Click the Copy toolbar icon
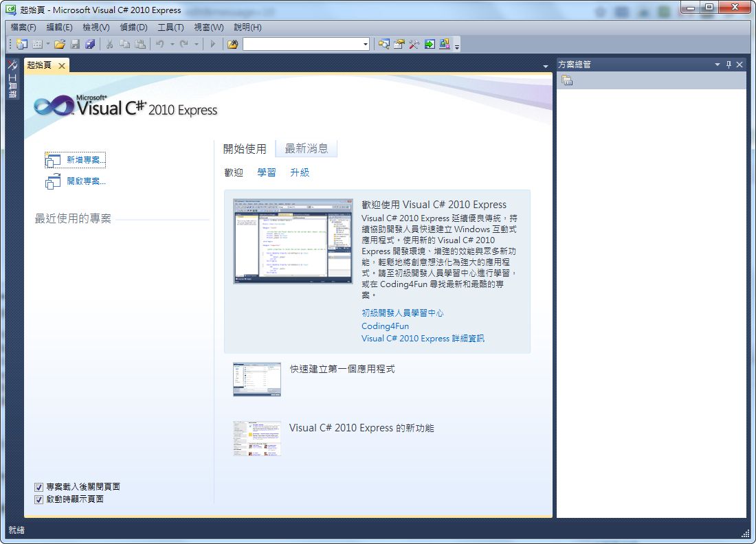The width and height of the screenshot is (756, 544). pos(125,45)
